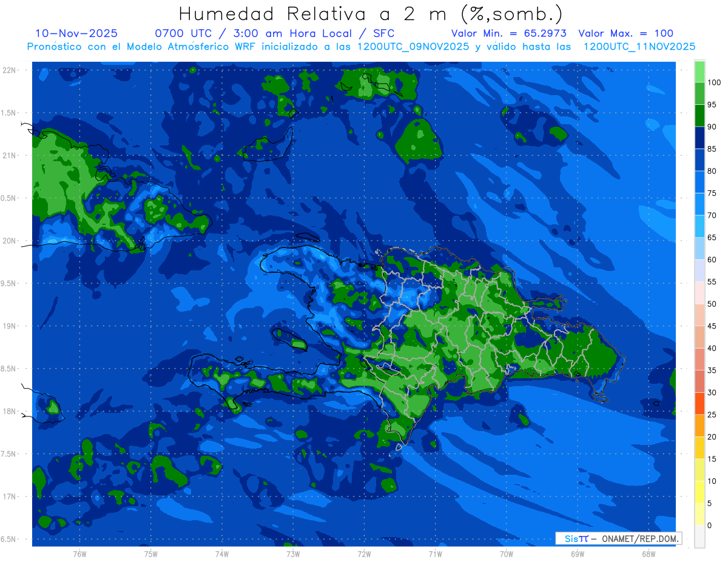Click the colorbar label "80"
This screenshot has height=562, width=728.
click(712, 171)
